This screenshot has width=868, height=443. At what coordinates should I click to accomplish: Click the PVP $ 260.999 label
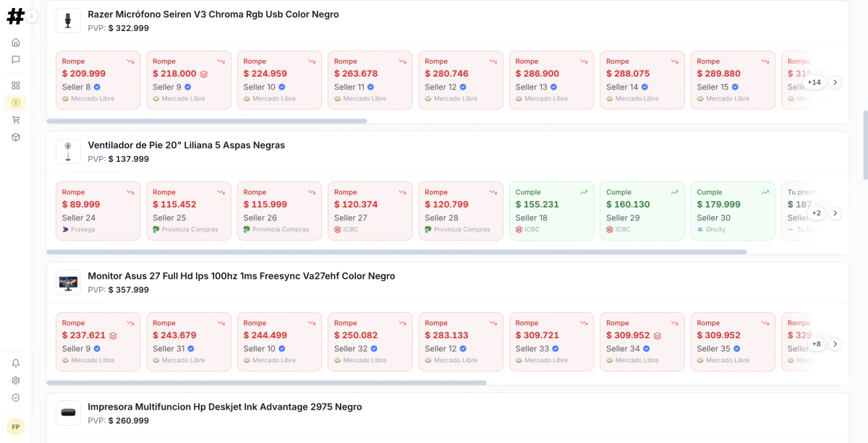119,421
